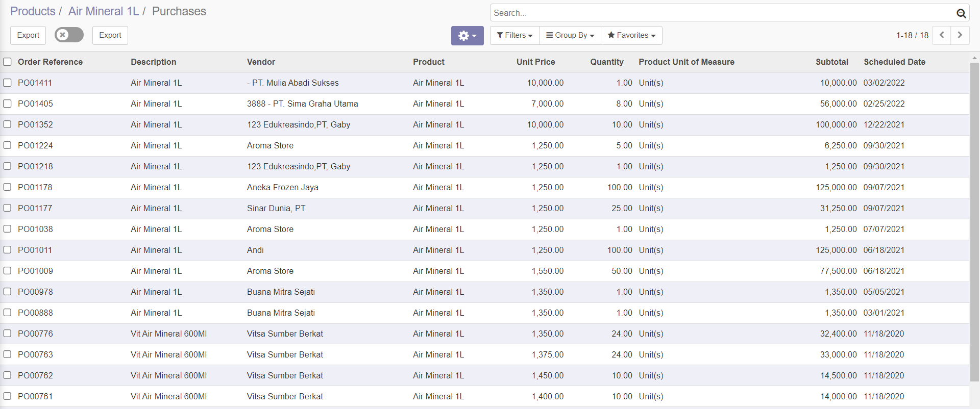Sort by Subtotal column header

click(x=831, y=62)
